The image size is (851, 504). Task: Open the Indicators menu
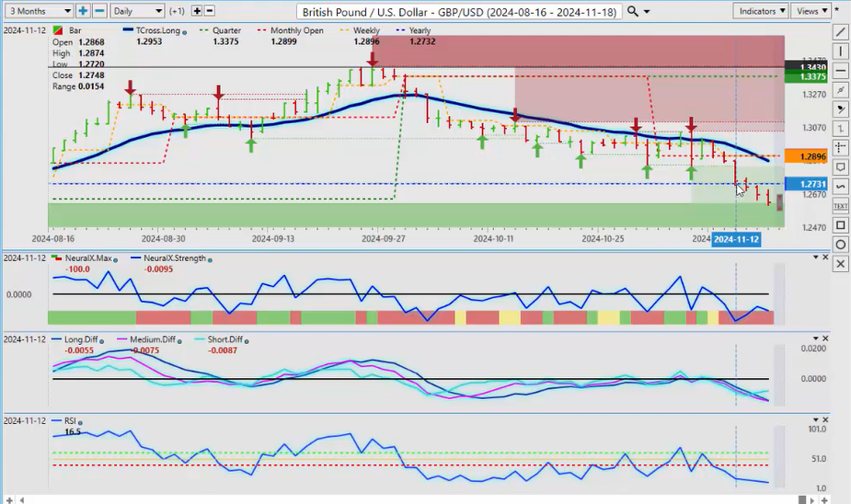(x=762, y=11)
